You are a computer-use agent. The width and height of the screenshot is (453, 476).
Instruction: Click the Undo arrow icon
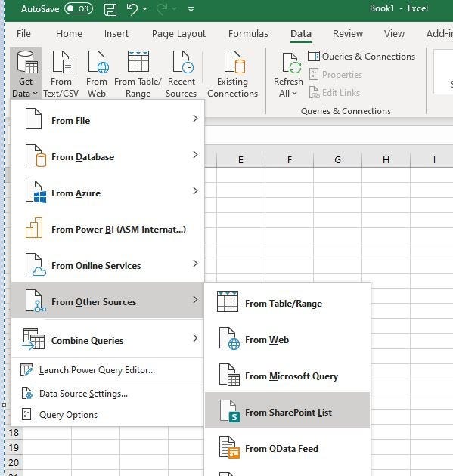coord(132,9)
